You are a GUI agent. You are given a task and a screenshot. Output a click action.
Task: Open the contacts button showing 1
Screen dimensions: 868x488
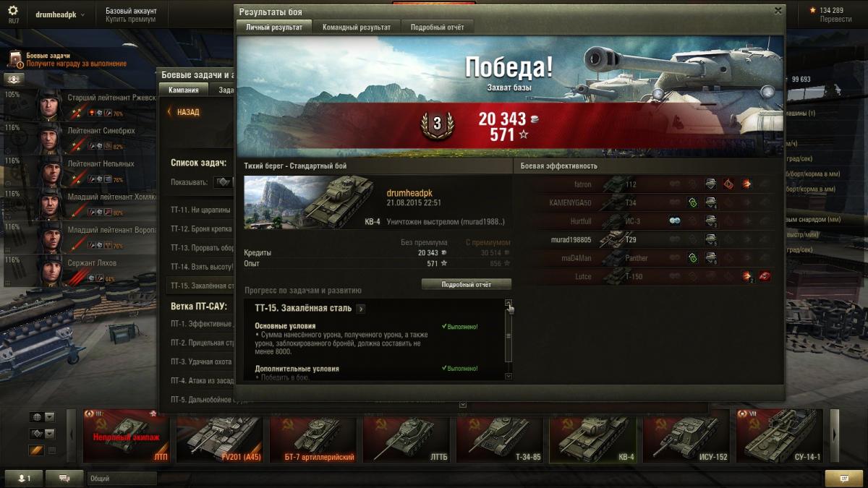(x=24, y=478)
